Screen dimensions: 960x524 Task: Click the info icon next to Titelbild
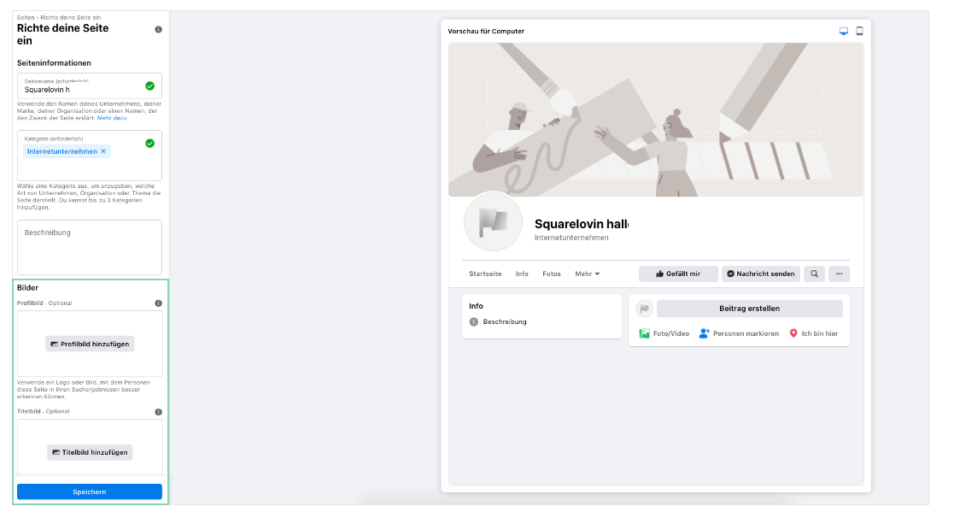(159, 412)
